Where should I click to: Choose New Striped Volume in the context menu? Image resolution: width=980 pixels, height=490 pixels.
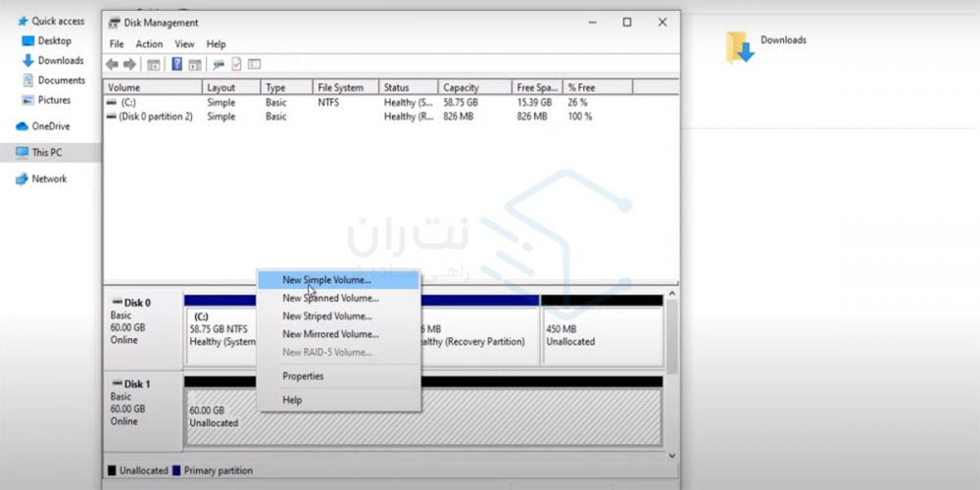click(x=327, y=317)
